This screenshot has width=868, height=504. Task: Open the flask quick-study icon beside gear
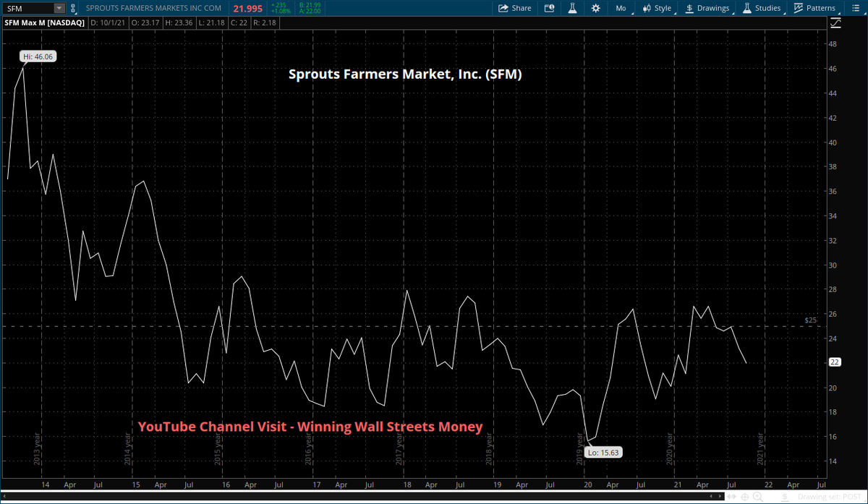571,8
